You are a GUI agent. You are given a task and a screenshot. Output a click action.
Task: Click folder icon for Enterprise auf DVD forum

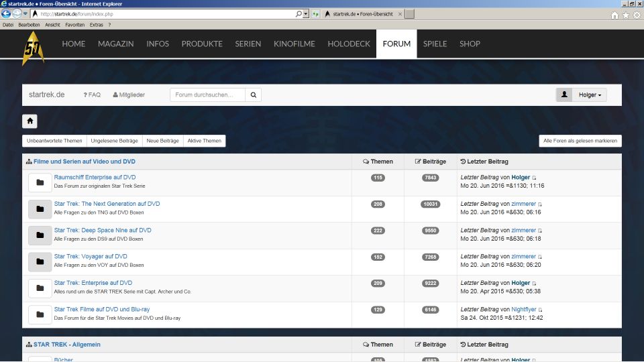[x=40, y=288]
